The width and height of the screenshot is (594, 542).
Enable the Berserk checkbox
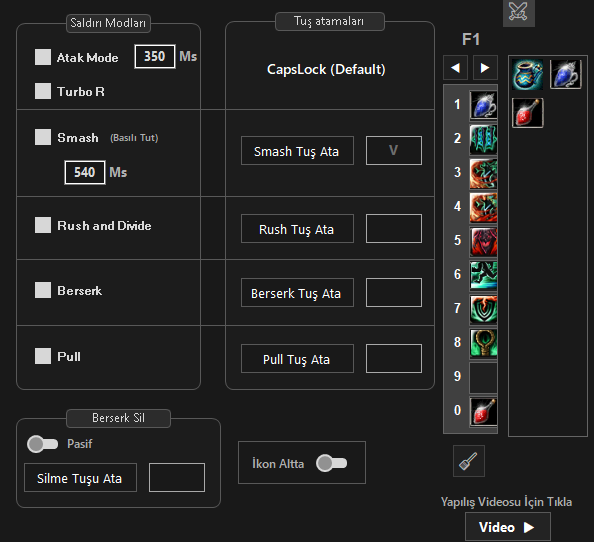click(x=43, y=290)
